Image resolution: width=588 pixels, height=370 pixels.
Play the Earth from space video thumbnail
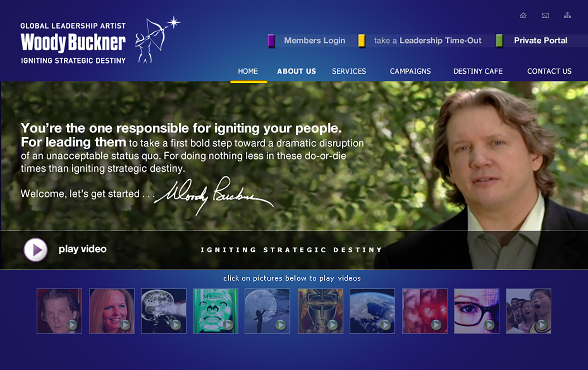tap(372, 311)
